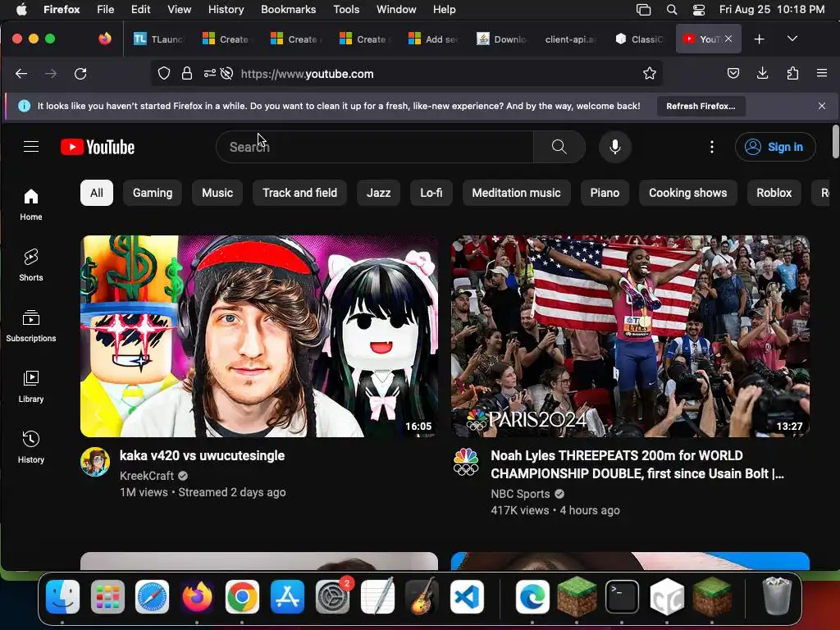Click the permissions icon in the address bar
The image size is (840, 630).
(209, 73)
